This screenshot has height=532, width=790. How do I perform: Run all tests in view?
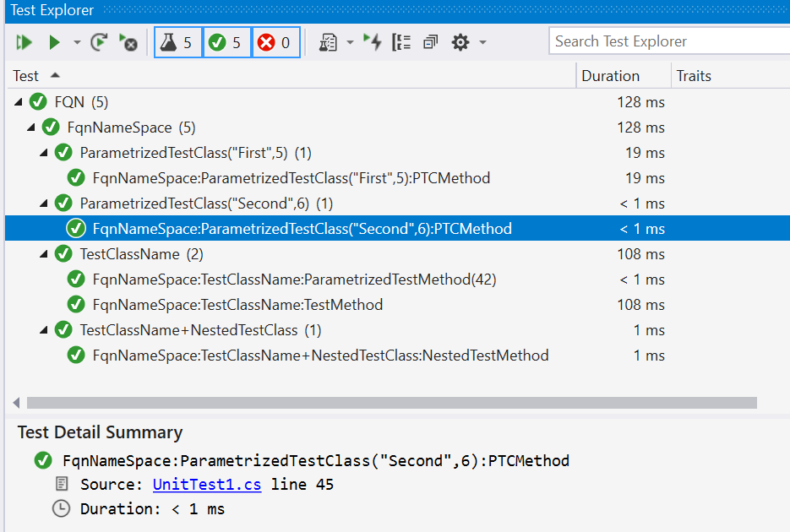coord(24,42)
